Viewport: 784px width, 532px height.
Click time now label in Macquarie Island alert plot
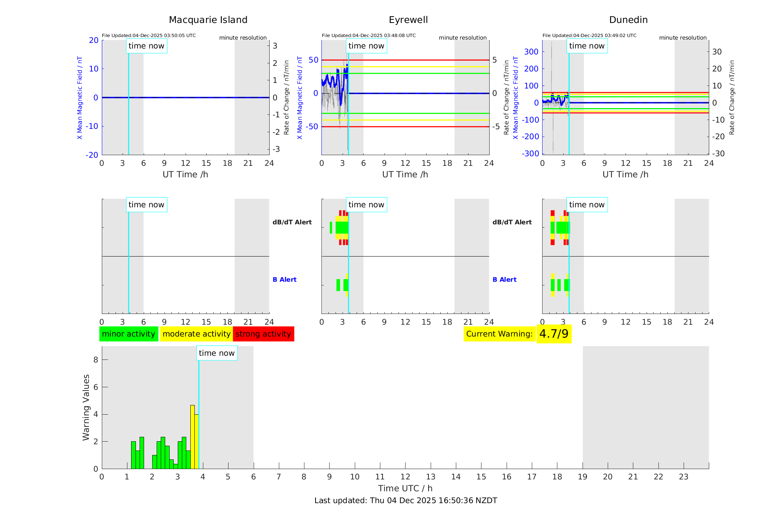[x=146, y=205]
